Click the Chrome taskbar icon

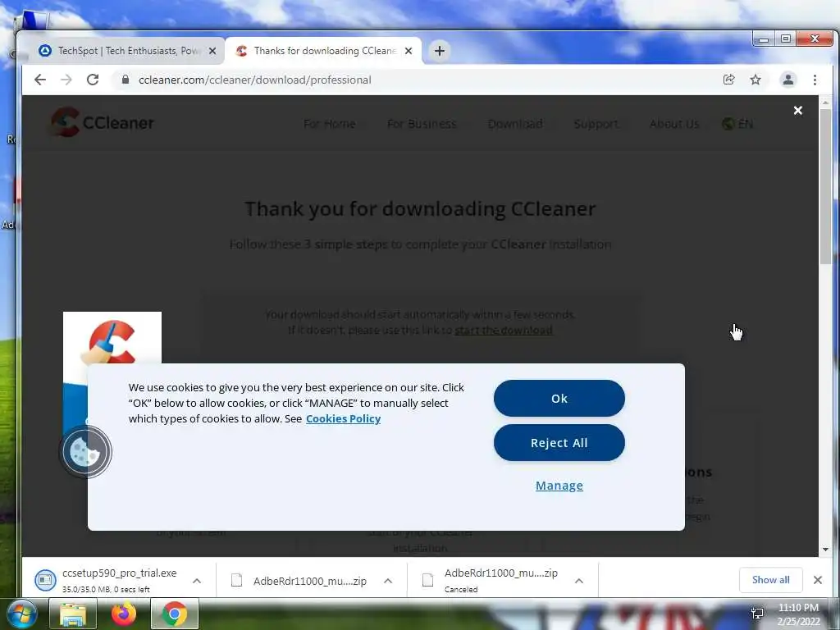(x=175, y=614)
